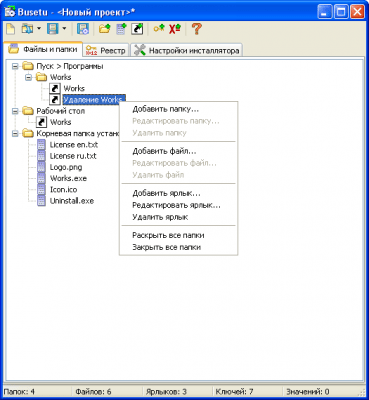This screenshot has width=369, height=400.
Task: Collapse the Works folder node
Action: click(x=29, y=77)
